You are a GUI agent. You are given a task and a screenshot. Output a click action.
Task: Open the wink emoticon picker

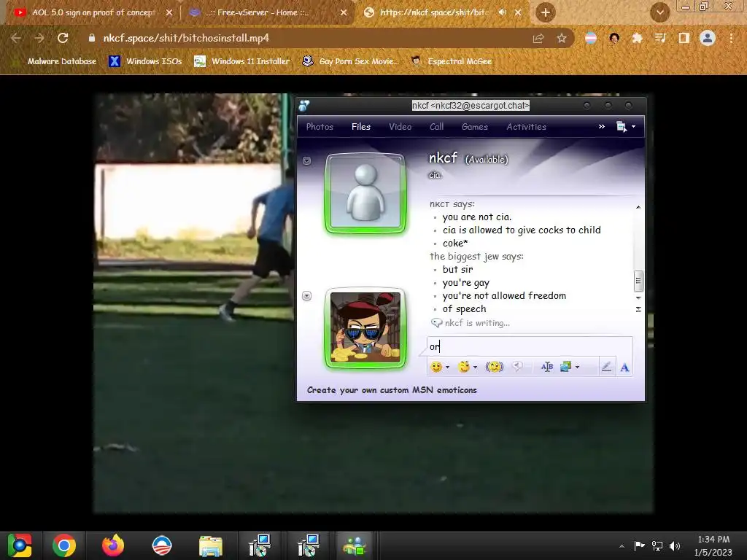[463, 367]
